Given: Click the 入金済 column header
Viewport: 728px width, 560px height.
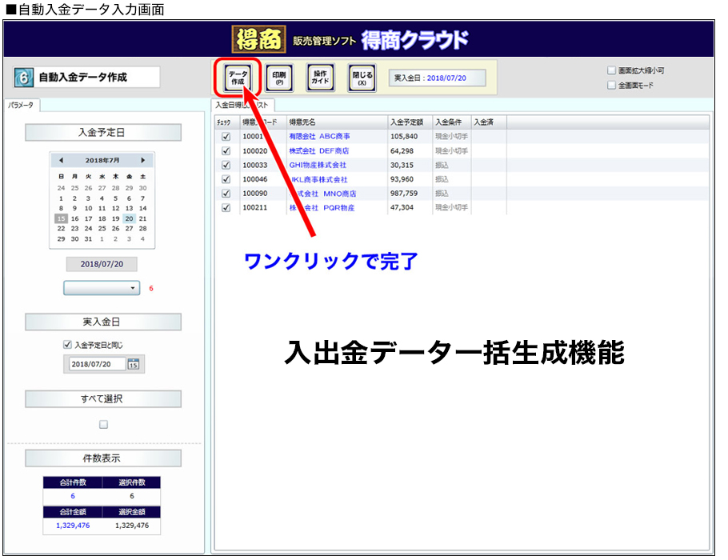Looking at the screenshot, I should (489, 122).
